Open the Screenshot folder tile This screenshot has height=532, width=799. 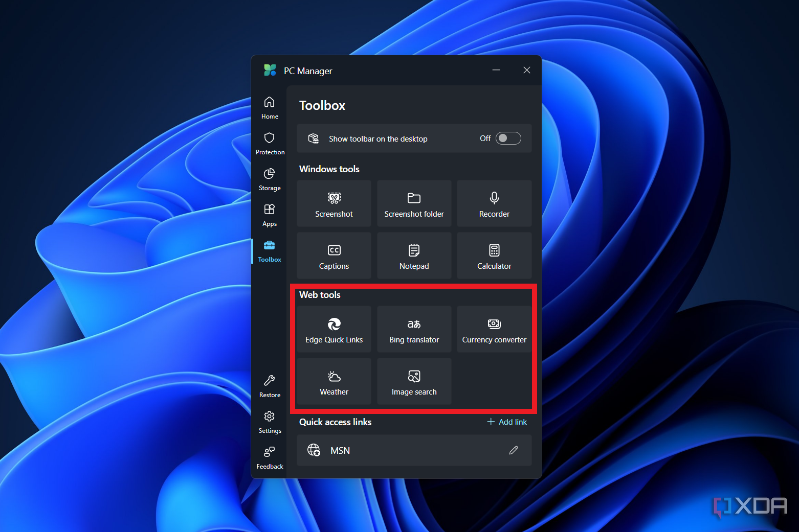pos(414,203)
